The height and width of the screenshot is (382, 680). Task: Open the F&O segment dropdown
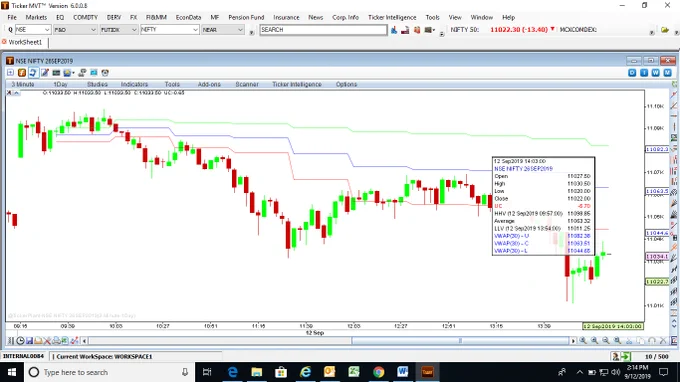tap(75, 29)
